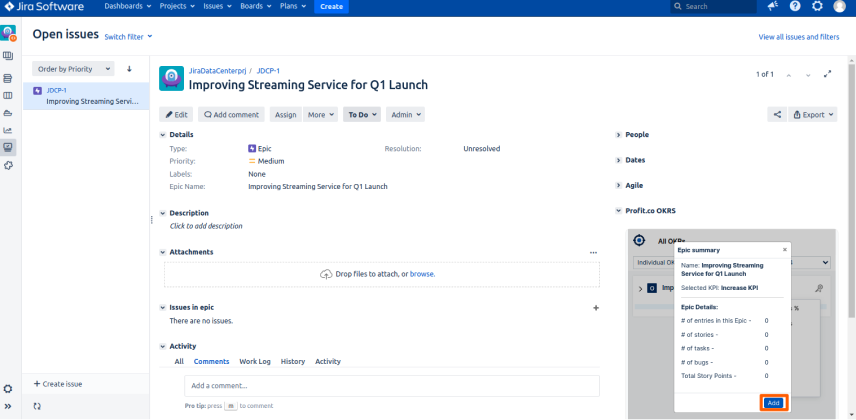Click the Jira Software logo

coord(44,7)
